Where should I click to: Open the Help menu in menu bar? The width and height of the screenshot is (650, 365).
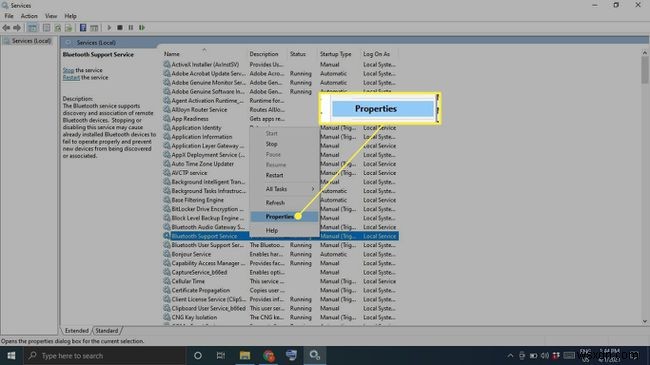[70, 16]
